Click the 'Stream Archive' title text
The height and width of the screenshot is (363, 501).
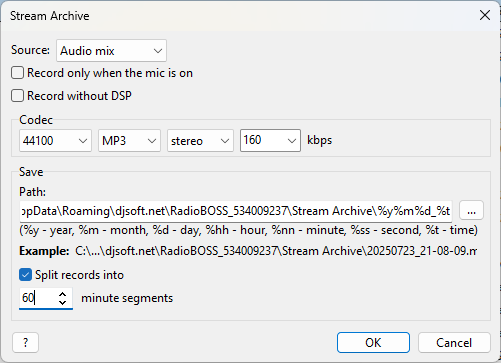[x=50, y=16]
